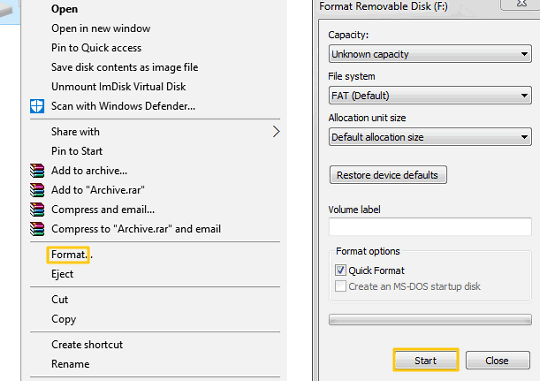Image resolution: width=540 pixels, height=381 pixels.
Task: Choose Unmount ImDisk Virtual Disk
Action: pos(118,86)
